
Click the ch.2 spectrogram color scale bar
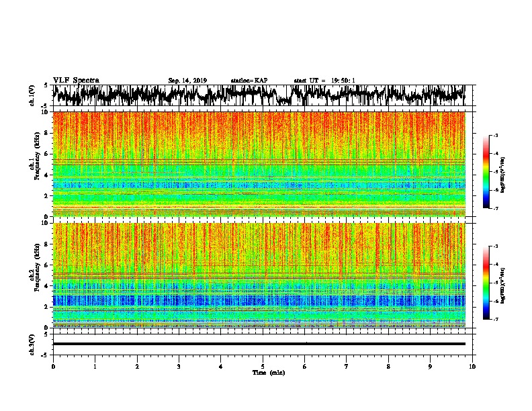click(486, 283)
